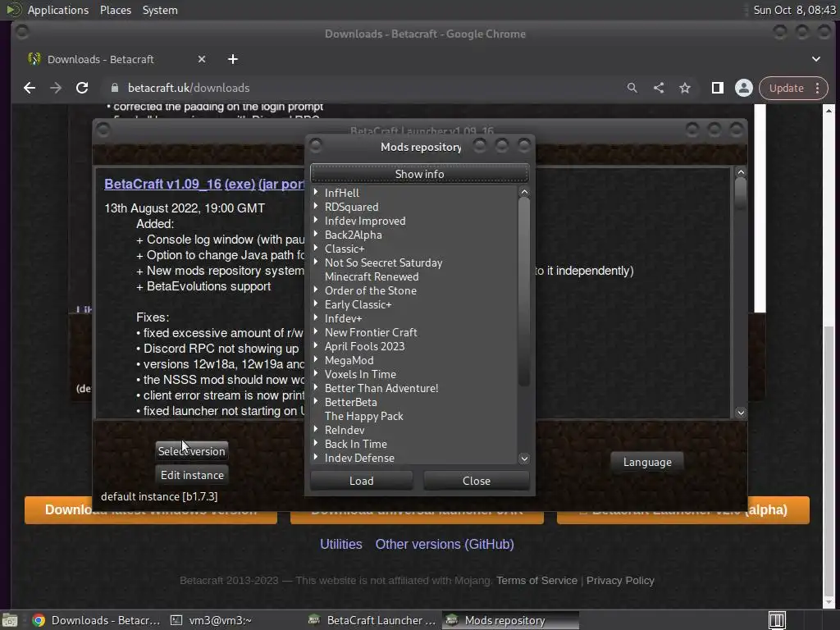The width and height of the screenshot is (840, 630).
Task: Select Voxels In Time mod
Action: (360, 374)
